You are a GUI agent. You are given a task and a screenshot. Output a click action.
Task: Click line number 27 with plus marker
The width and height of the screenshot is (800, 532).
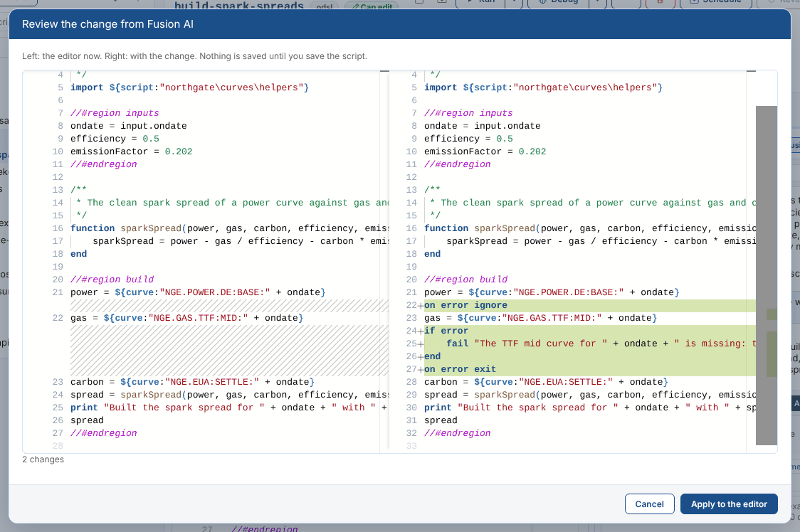(x=414, y=369)
